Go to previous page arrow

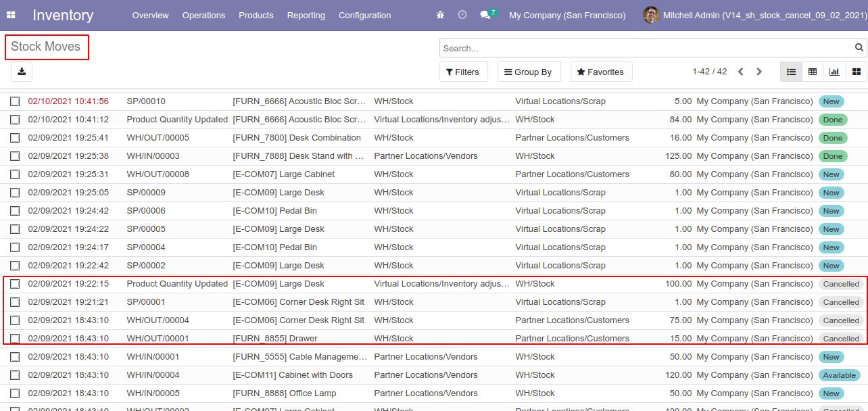tap(741, 72)
